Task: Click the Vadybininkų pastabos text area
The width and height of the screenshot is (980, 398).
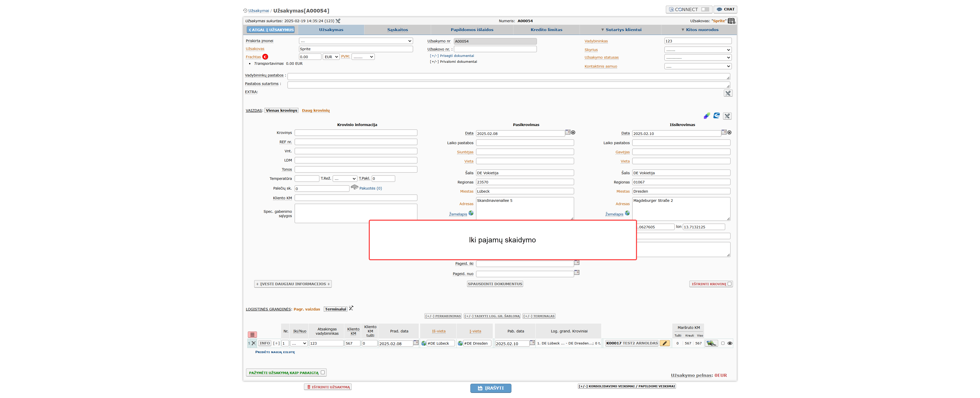Action: coord(509,77)
